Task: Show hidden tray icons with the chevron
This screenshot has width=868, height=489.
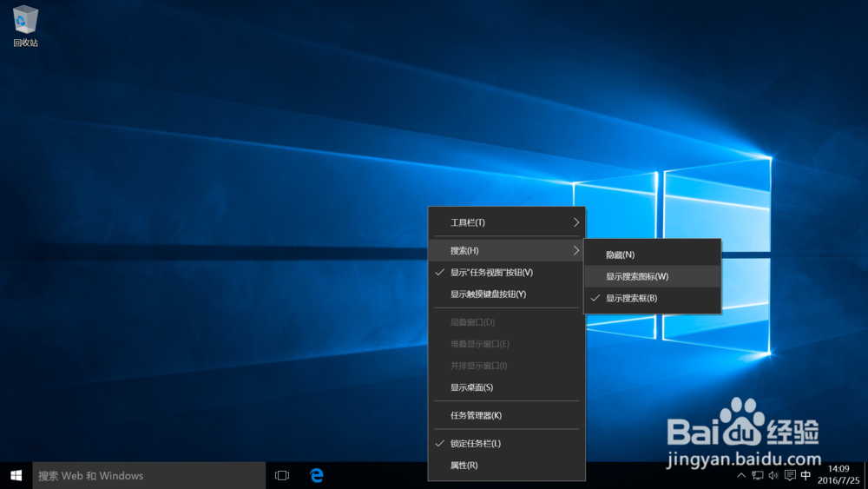Action: pyautogui.click(x=741, y=475)
